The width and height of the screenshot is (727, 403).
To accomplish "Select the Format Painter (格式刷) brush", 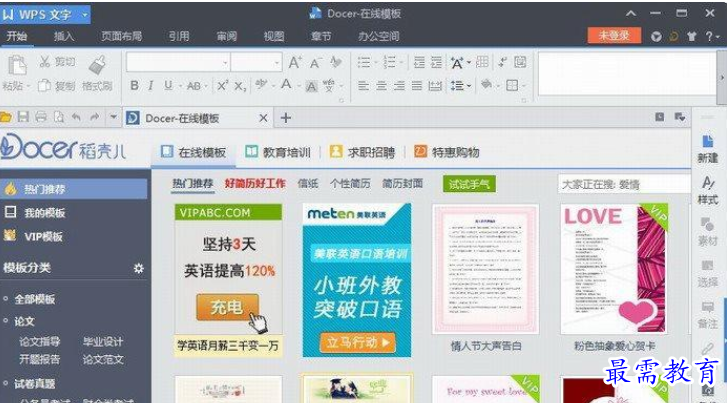I will [x=97, y=65].
